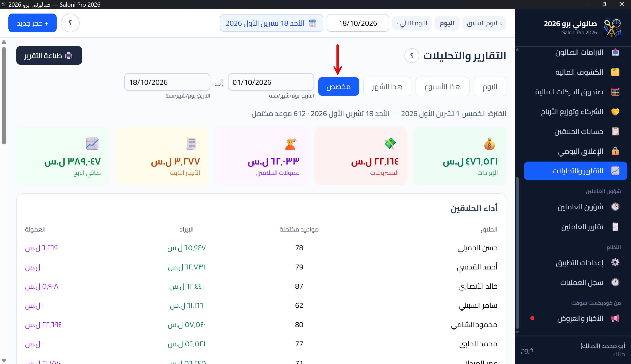Screen dimensions: 631x364
Task: Click خروج logout link
Action: pyautogui.click(x=527, y=350)
